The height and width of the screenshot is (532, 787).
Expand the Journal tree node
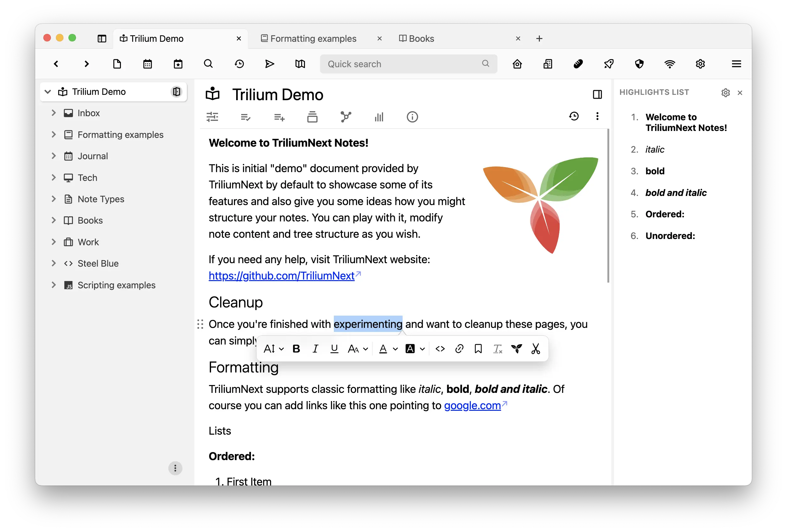coord(53,156)
